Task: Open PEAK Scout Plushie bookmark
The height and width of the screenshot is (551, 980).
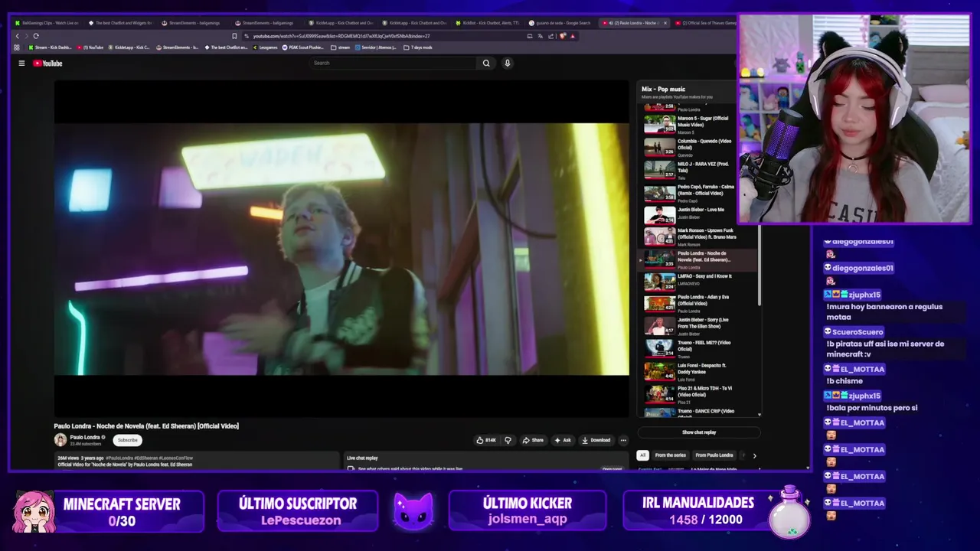Action: click(302, 47)
